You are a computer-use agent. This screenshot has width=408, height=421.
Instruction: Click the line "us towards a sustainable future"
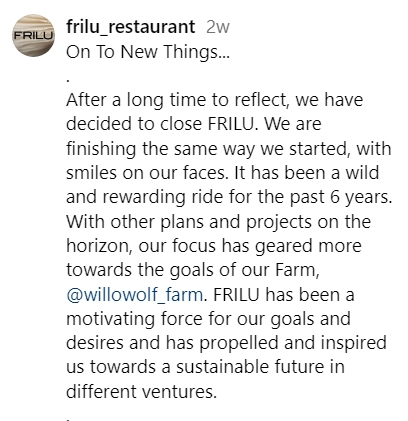click(205, 367)
